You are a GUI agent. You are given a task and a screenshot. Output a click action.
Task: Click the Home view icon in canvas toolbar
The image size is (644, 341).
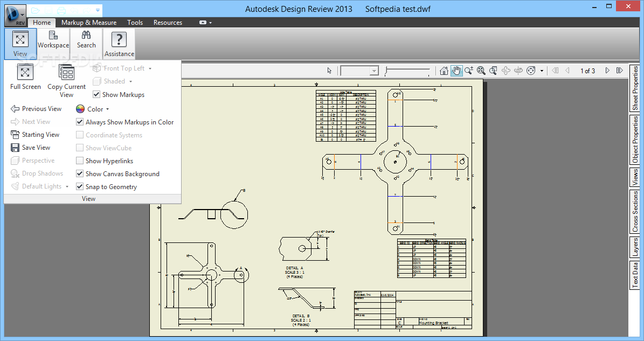click(x=444, y=71)
